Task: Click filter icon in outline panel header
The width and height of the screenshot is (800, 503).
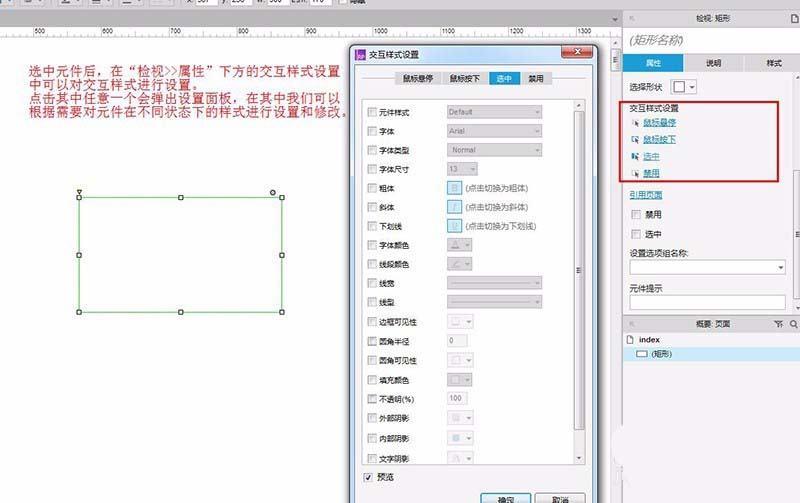Action: pyautogui.click(x=778, y=324)
